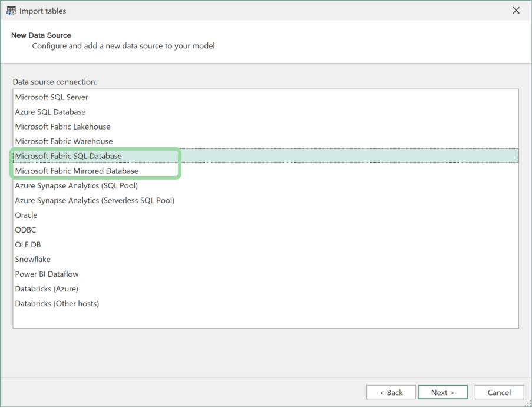Viewport: 532px width, 408px height.
Task: Pick Microsoft Fabric Warehouse option
Action: coord(266,141)
